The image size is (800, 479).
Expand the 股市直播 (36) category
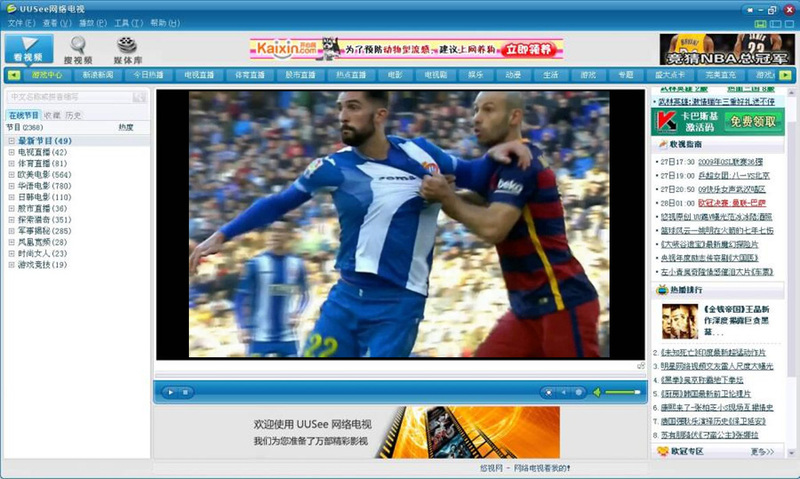[11, 208]
